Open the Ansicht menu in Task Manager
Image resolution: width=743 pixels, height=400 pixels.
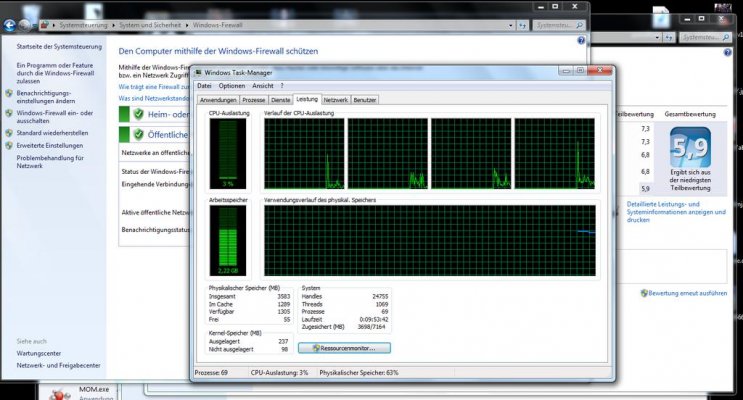click(263, 86)
